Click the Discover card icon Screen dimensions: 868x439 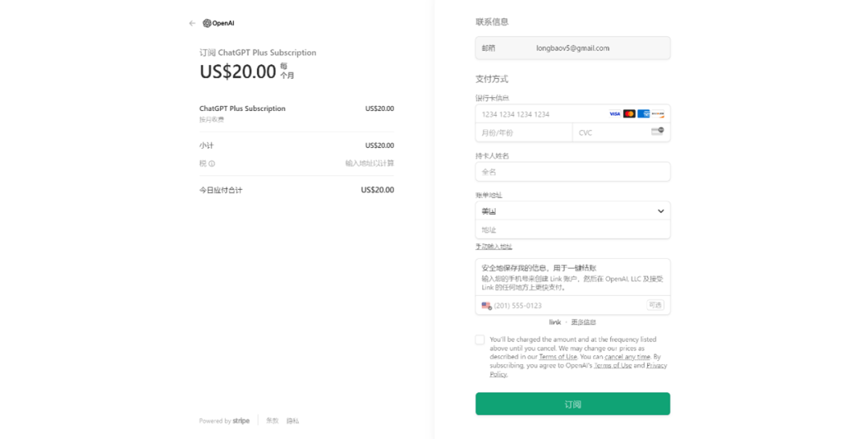658,114
